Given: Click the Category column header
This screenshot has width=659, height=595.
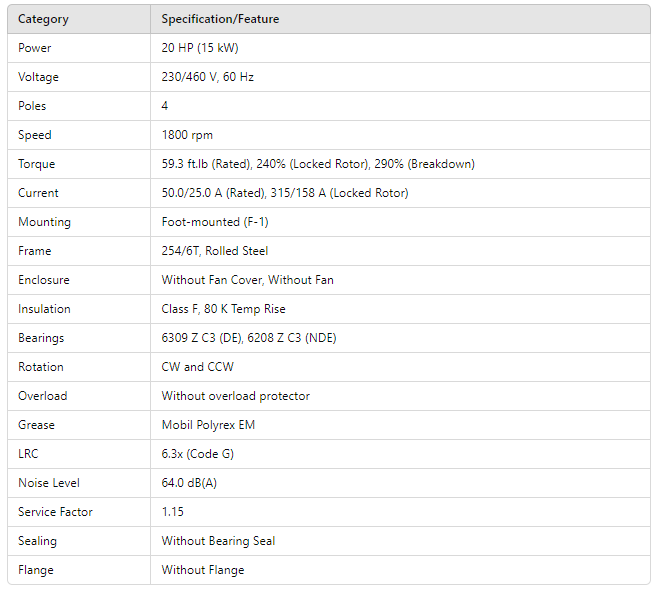Looking at the screenshot, I should [x=43, y=19].
